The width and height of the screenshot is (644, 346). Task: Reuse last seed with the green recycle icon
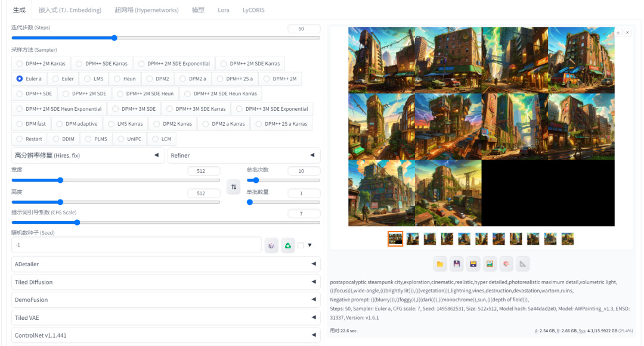coord(287,245)
